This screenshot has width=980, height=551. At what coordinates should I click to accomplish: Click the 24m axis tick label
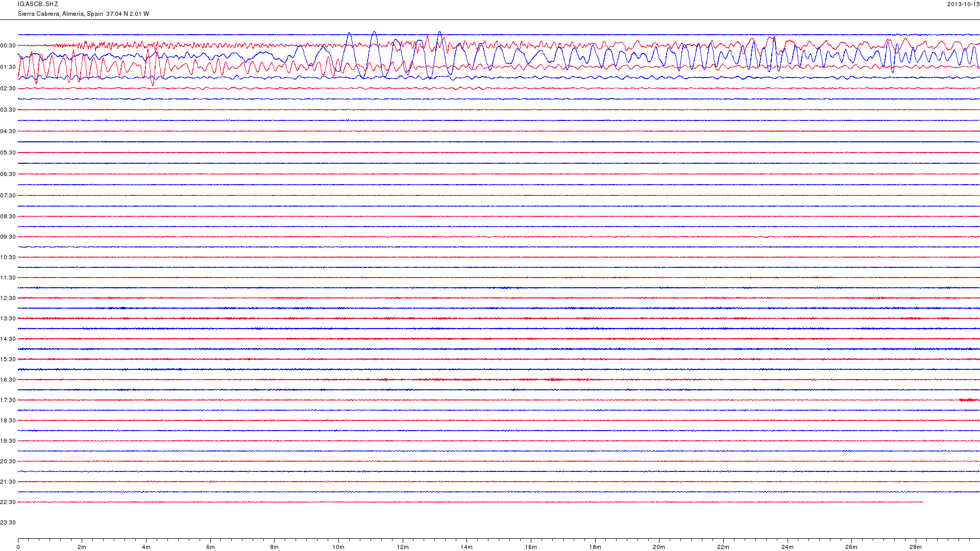[x=788, y=547]
